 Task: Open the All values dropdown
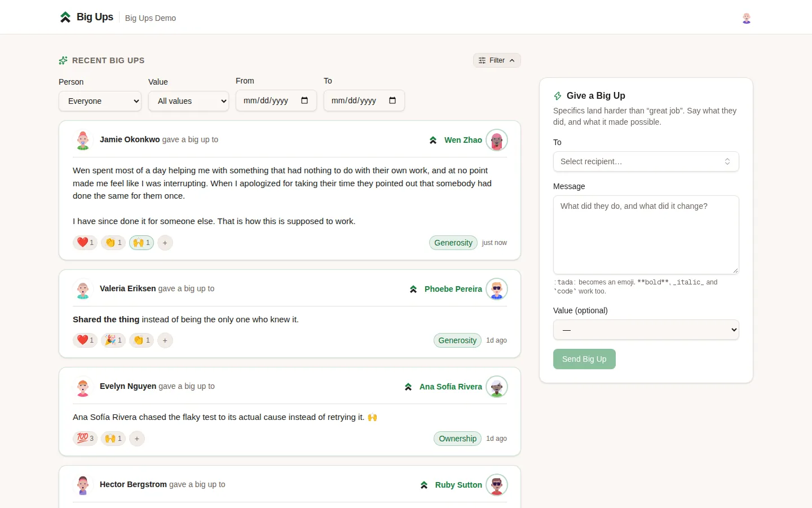coord(188,101)
